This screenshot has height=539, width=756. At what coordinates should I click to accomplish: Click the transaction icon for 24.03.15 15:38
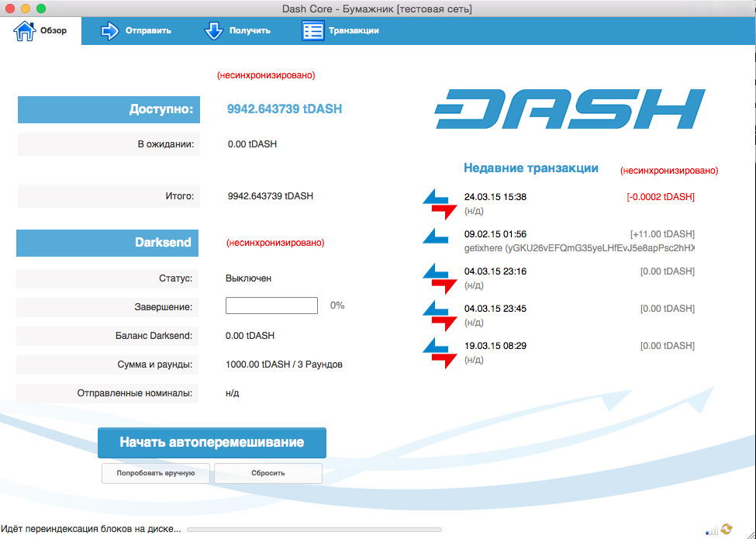[x=440, y=203]
